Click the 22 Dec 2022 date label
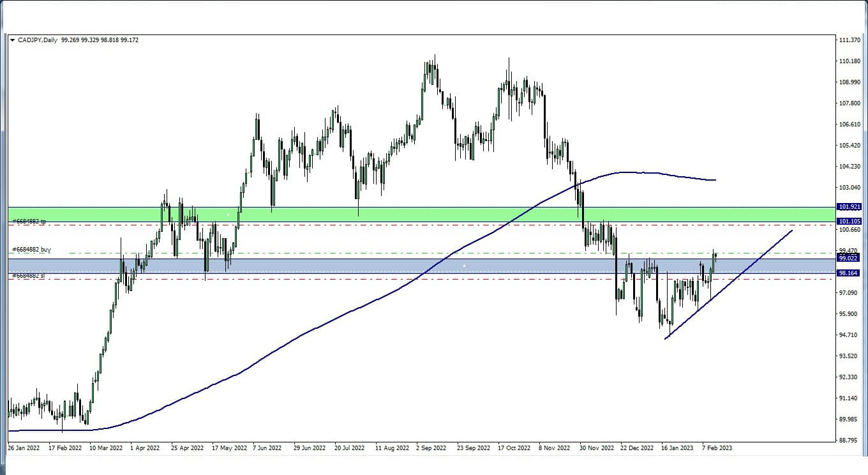The width and height of the screenshot is (868, 475). tap(638, 448)
